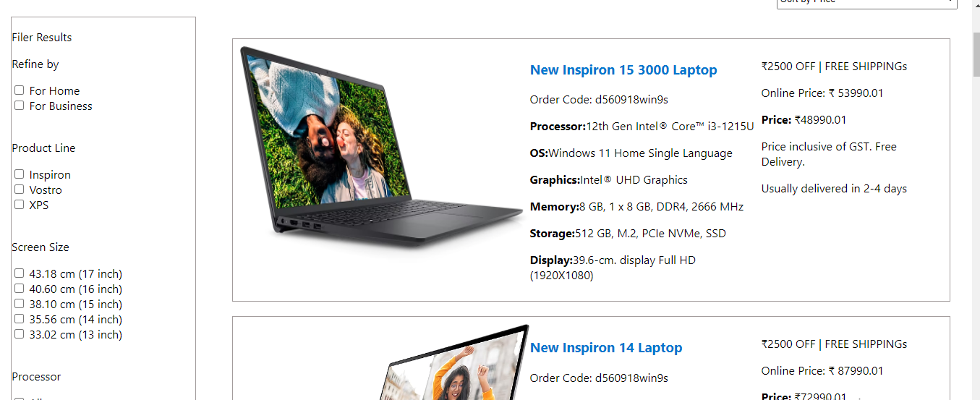Open the New Inspiron 14 Laptop link
This screenshot has width=980, height=400.
click(x=606, y=348)
